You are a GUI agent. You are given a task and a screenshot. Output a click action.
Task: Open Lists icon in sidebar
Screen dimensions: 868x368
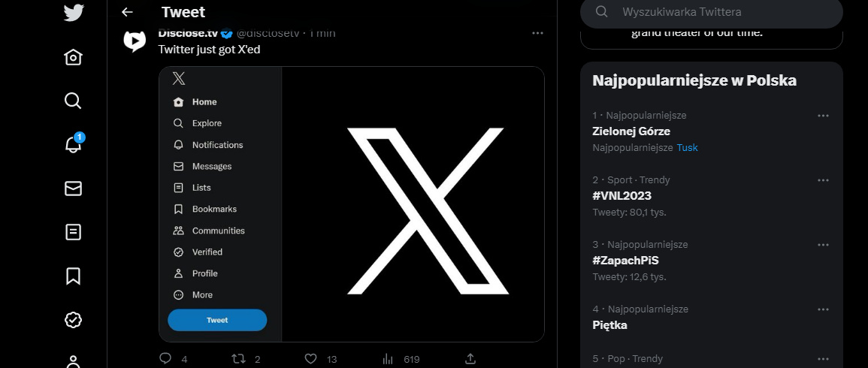[73, 232]
